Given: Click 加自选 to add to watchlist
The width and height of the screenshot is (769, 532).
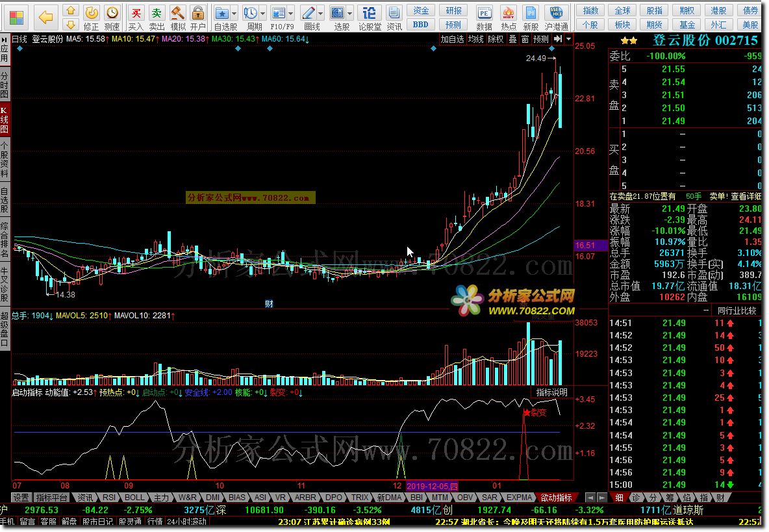Looking at the screenshot, I should [x=451, y=39].
